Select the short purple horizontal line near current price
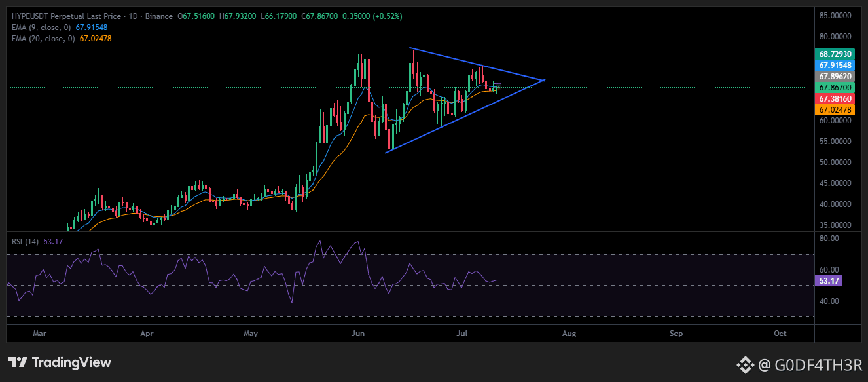Screen dimensions: 868x382 497,83
